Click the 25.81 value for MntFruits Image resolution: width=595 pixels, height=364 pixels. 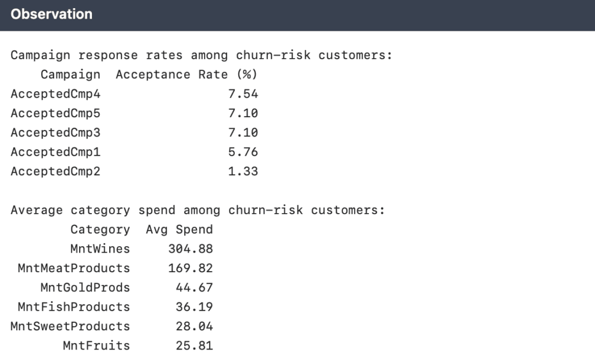(194, 345)
